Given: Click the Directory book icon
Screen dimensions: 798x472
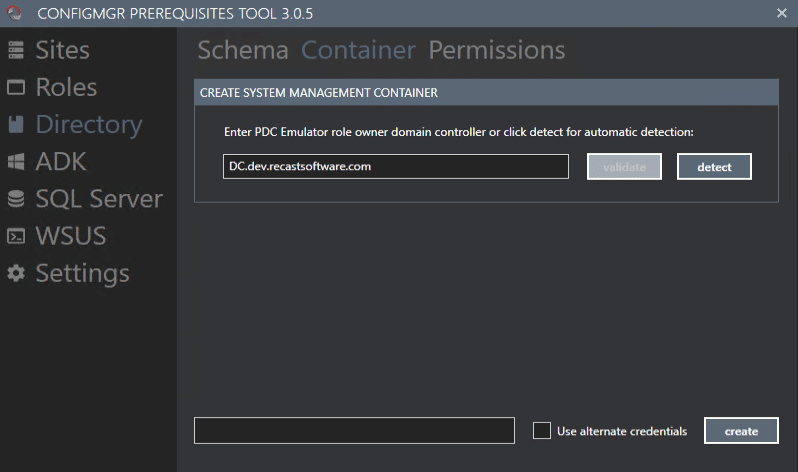Looking at the screenshot, I should pyautogui.click(x=16, y=125).
